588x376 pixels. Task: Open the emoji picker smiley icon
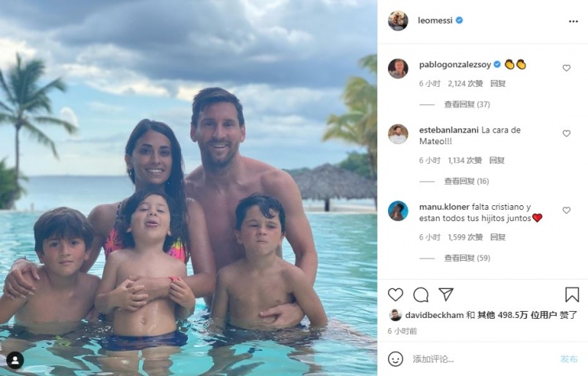[395, 359]
